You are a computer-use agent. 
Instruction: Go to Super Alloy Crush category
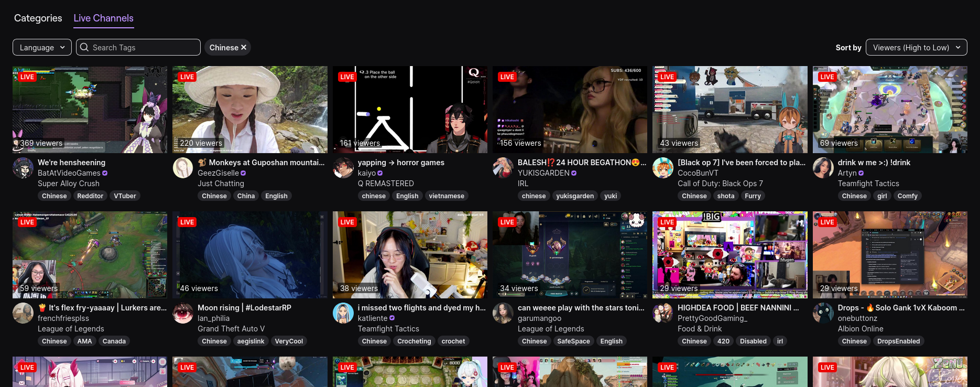pyautogui.click(x=69, y=184)
